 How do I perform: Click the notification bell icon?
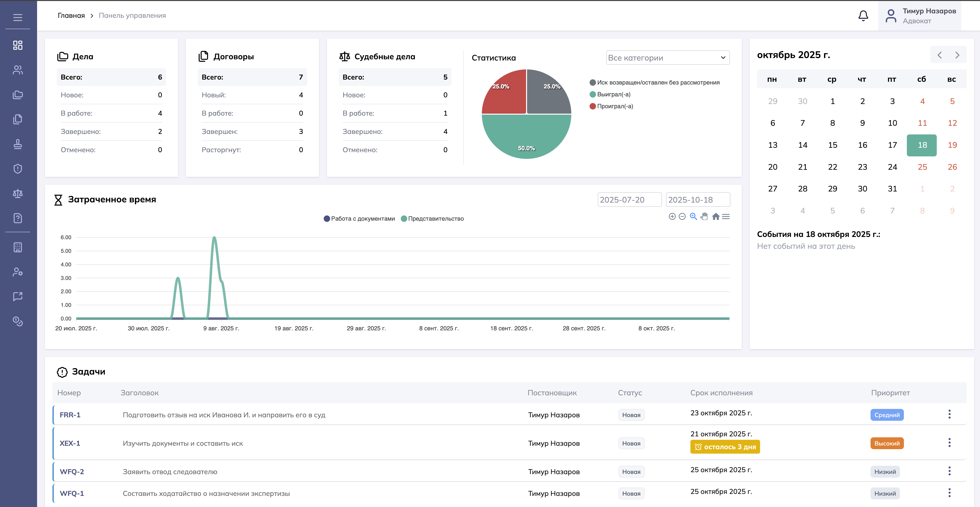(863, 16)
